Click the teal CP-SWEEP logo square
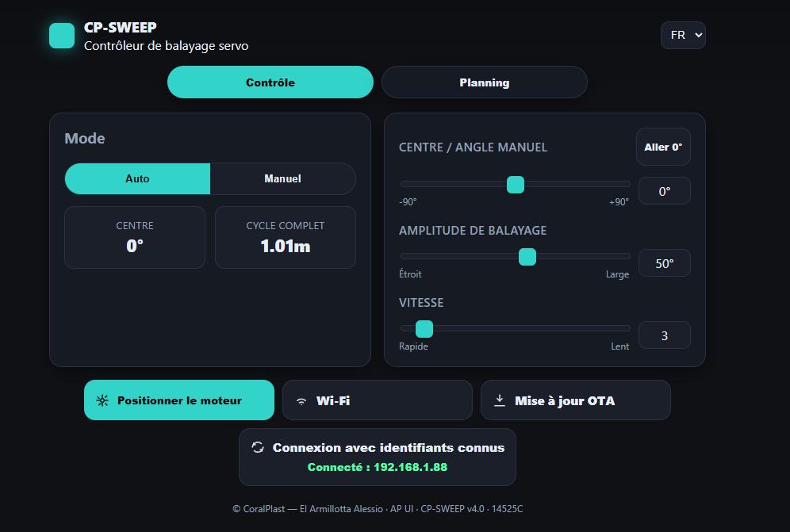Screen dimensions: 790x532 click(x=62, y=36)
